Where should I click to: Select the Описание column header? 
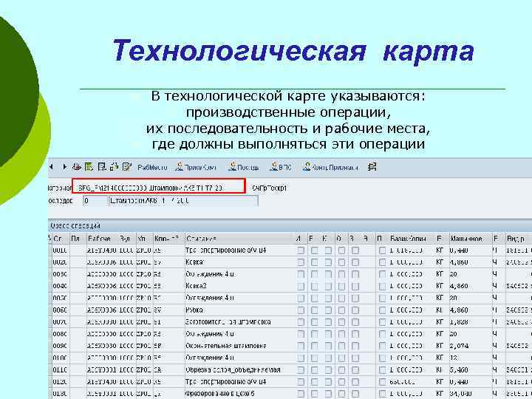point(239,239)
